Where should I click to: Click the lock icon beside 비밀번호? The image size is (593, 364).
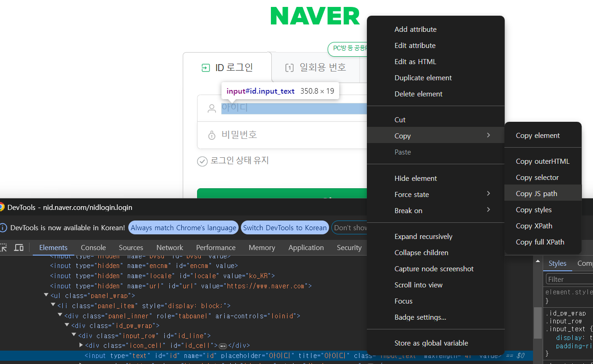click(x=212, y=135)
